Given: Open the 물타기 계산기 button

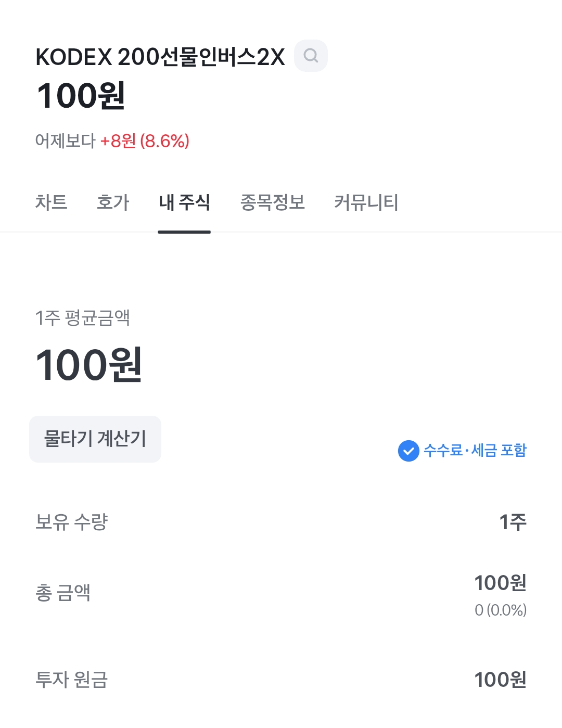Looking at the screenshot, I should point(95,439).
